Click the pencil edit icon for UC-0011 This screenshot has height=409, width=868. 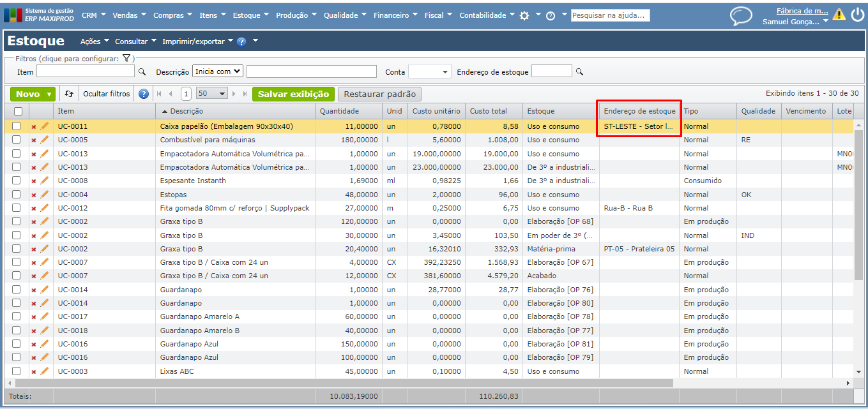(x=44, y=126)
